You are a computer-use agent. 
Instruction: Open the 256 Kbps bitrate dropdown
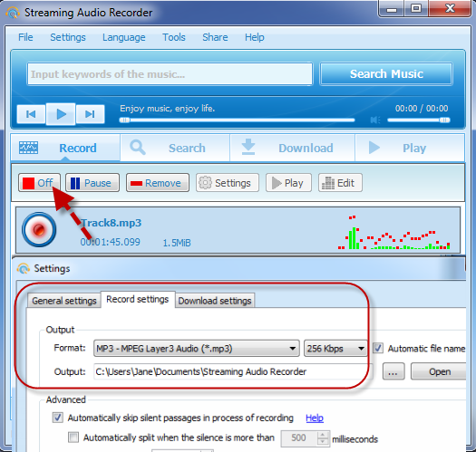pyautogui.click(x=335, y=348)
